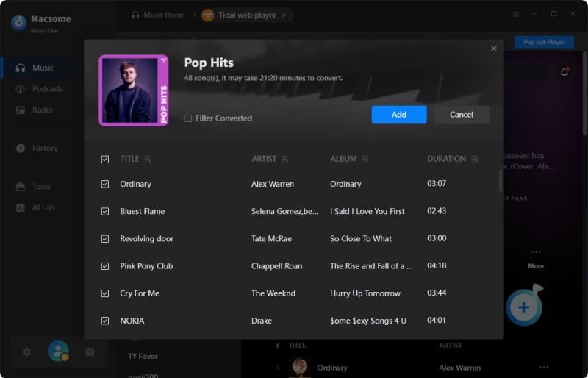Click the Tools toolbox icon
Screen dimensions: 588x378
click(21, 187)
